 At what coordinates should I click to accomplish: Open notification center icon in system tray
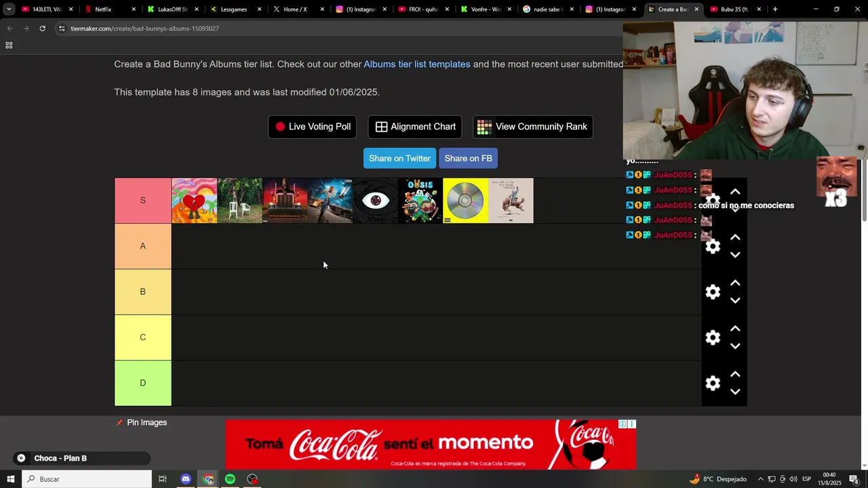tap(854, 479)
